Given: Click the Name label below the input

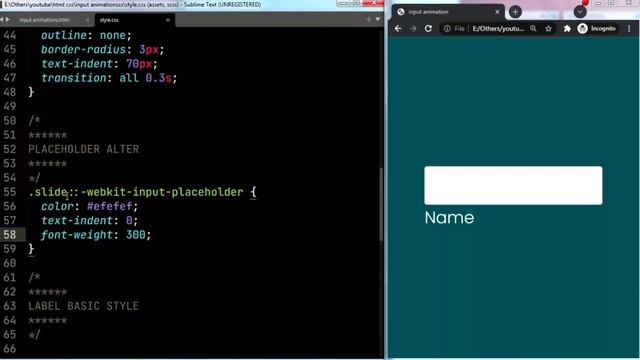Looking at the screenshot, I should click(x=449, y=218).
